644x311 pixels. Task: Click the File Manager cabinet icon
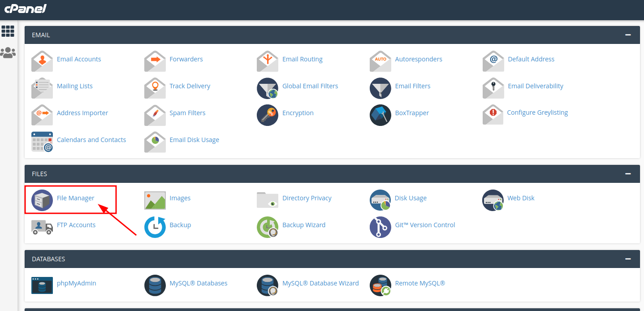(x=42, y=200)
